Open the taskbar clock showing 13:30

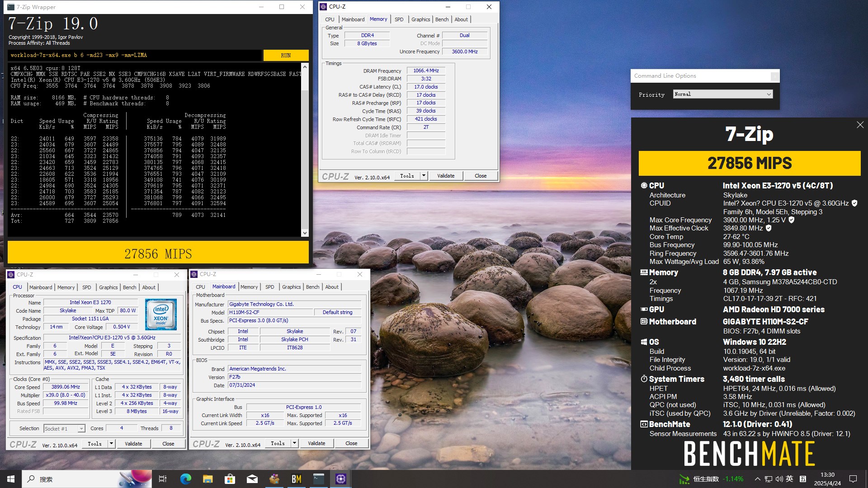pos(827,479)
